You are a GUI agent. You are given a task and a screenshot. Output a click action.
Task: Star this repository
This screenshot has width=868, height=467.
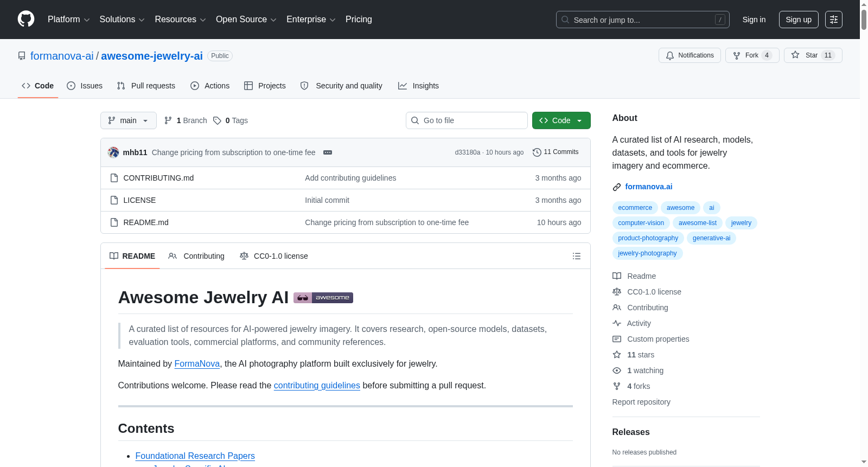pos(813,55)
